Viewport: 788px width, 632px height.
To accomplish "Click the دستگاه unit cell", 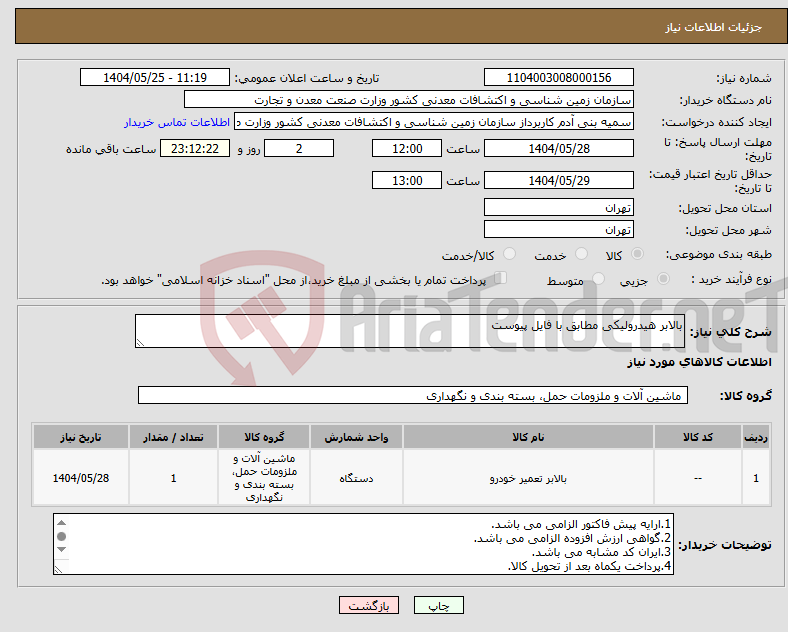I will (x=356, y=478).
